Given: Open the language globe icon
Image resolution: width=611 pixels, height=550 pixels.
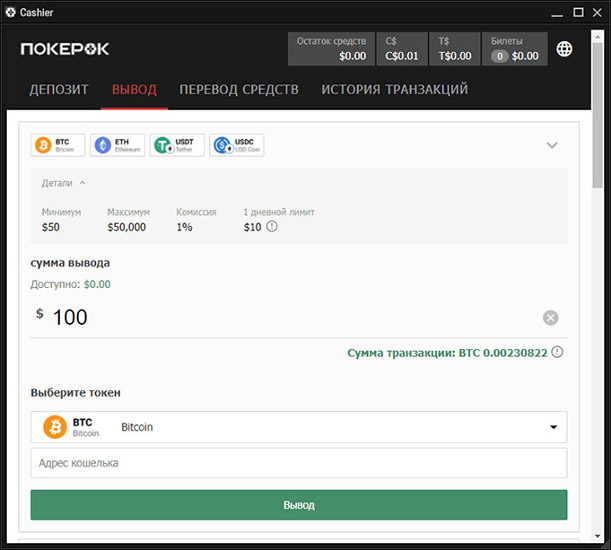Looking at the screenshot, I should 564,49.
